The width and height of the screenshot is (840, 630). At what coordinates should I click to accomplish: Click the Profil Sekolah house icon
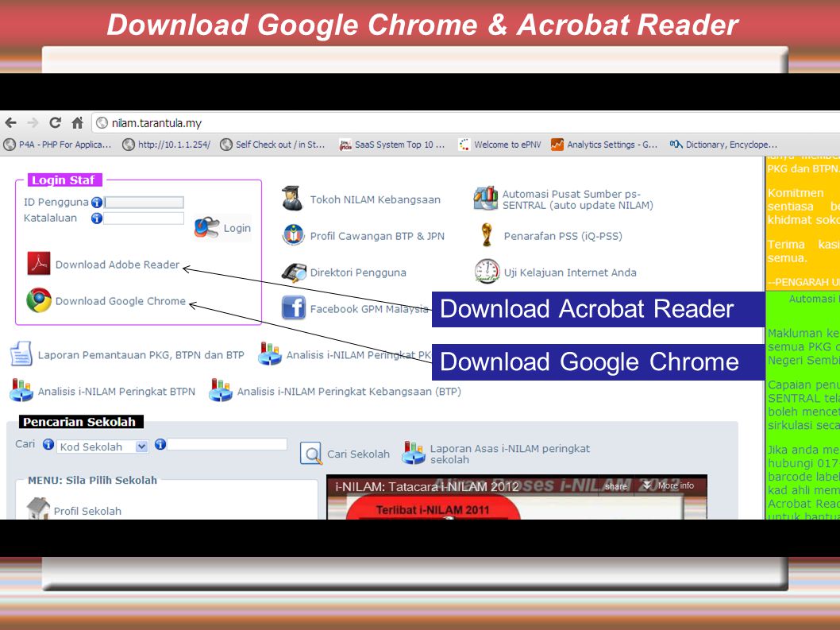pos(38,508)
